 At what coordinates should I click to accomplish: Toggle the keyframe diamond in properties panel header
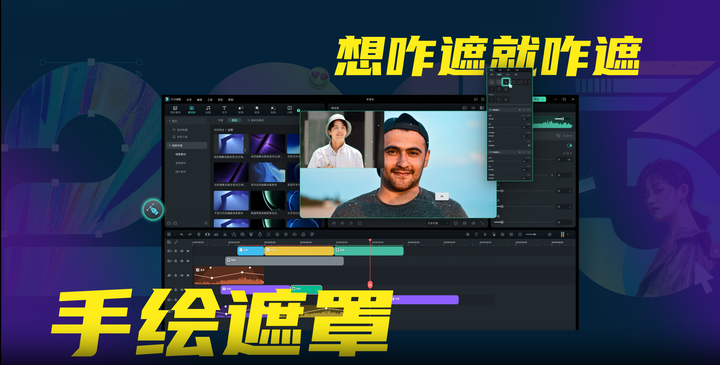tap(568, 136)
